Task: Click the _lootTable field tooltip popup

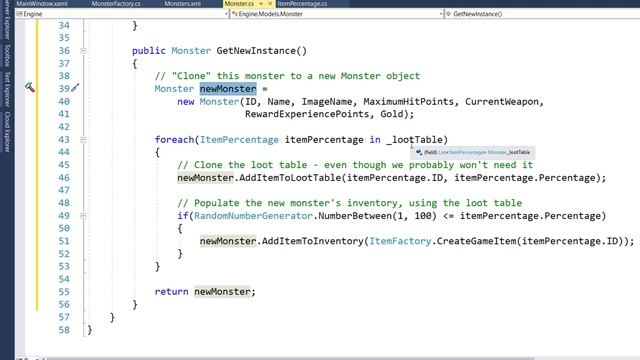Action: (x=473, y=152)
